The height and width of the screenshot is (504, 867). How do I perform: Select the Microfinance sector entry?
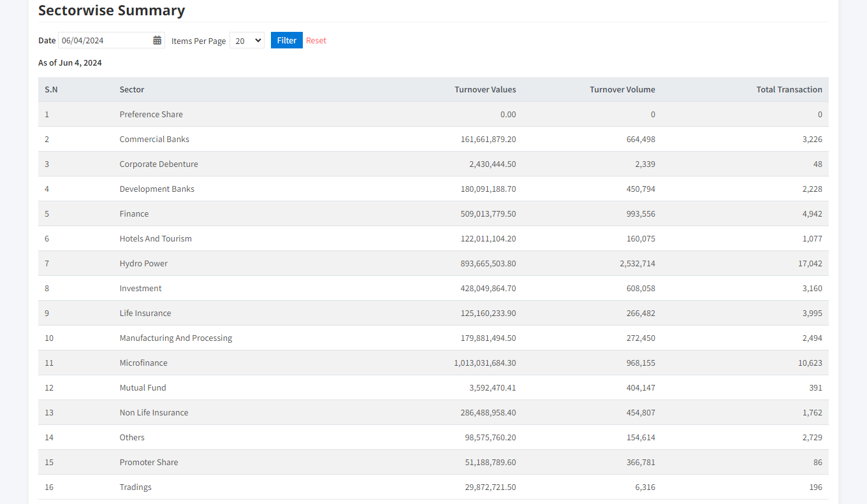(143, 363)
